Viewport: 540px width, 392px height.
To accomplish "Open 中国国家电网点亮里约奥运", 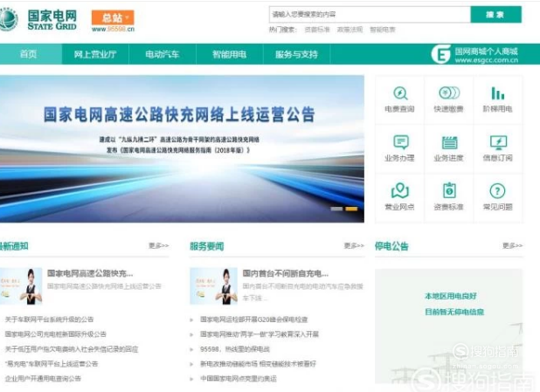I will pyautogui.click(x=239, y=379).
